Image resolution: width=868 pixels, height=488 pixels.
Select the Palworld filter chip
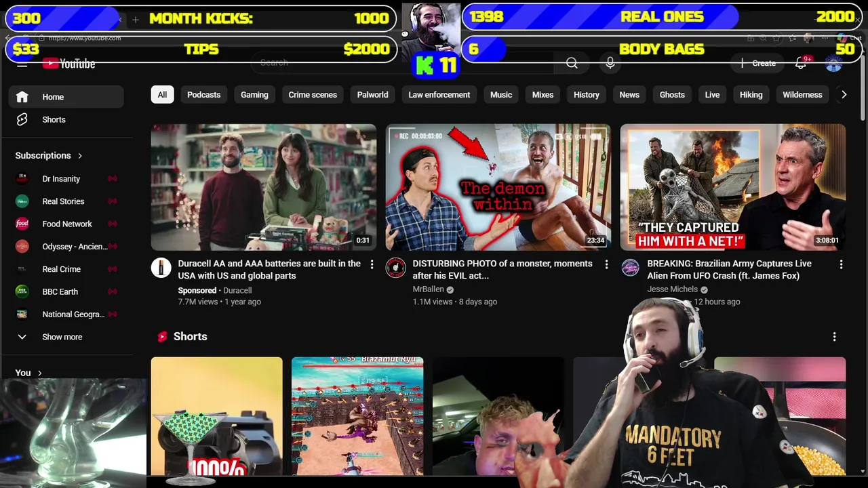tap(372, 95)
